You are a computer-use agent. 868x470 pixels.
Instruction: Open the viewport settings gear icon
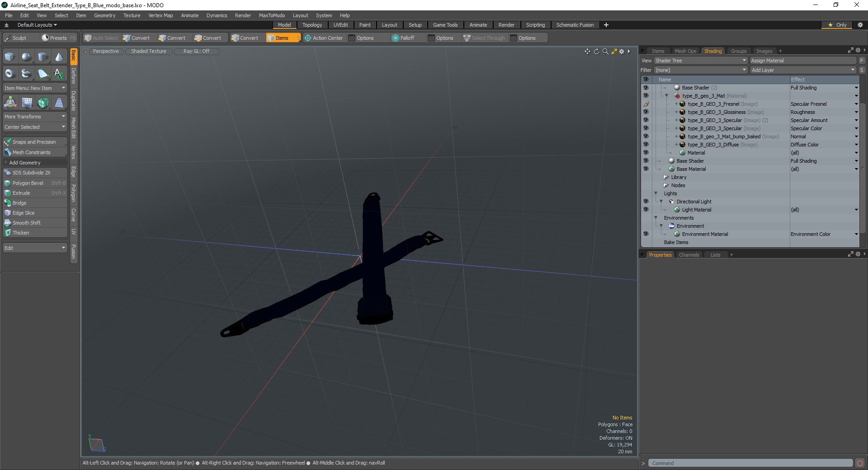click(622, 52)
